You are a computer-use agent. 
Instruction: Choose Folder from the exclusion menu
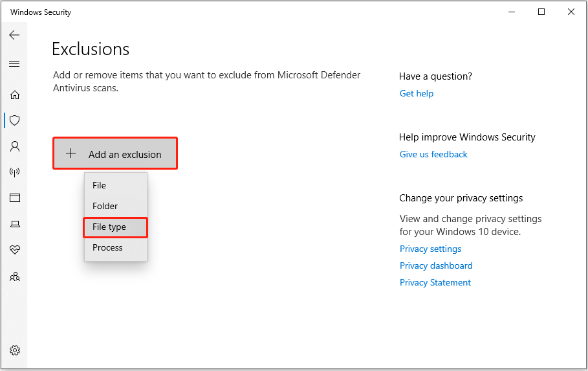(105, 206)
